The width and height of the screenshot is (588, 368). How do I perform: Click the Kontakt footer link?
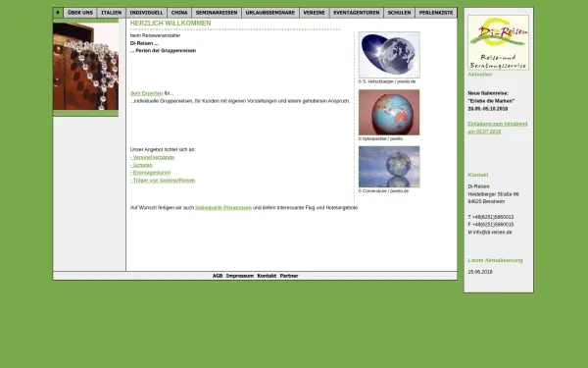point(267,276)
